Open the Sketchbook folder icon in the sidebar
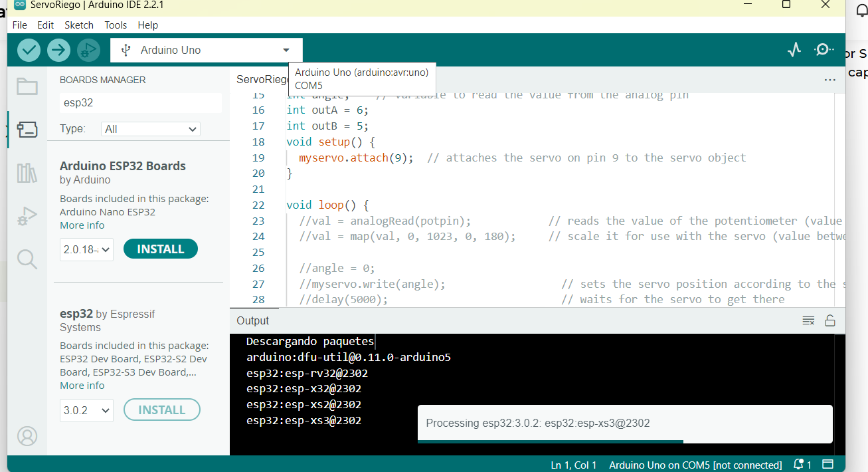Image resolution: width=868 pixels, height=472 pixels. coord(27,86)
